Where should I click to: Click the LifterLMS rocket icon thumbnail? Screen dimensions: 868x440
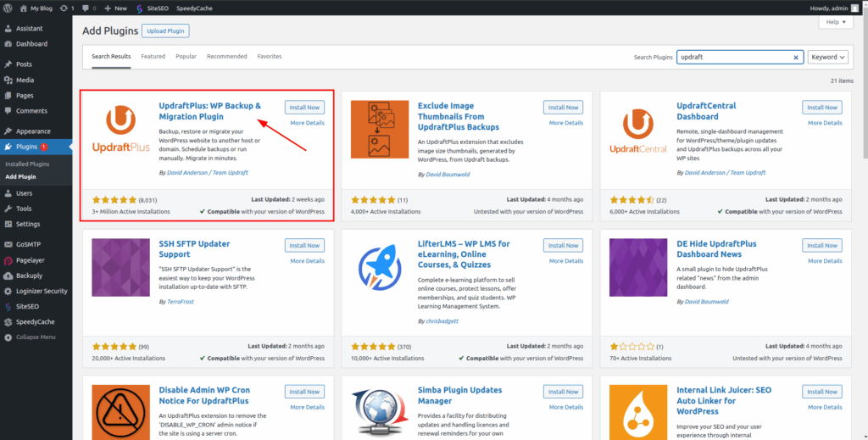coord(380,267)
